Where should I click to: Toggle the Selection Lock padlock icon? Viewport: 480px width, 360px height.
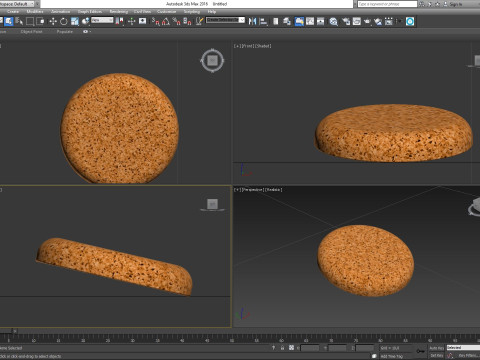point(282,348)
